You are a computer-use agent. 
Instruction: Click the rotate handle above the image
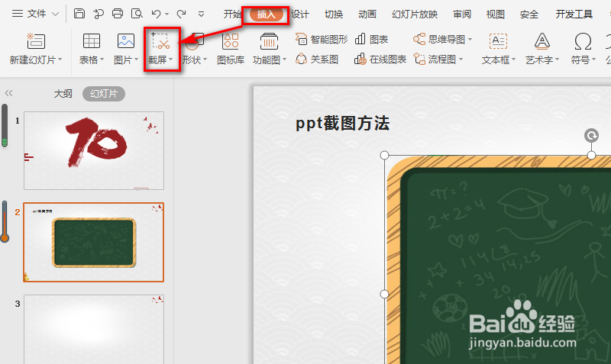(x=591, y=136)
